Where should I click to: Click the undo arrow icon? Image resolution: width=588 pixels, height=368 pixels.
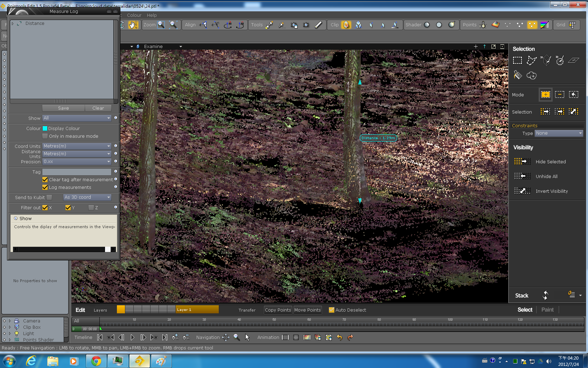(339, 337)
